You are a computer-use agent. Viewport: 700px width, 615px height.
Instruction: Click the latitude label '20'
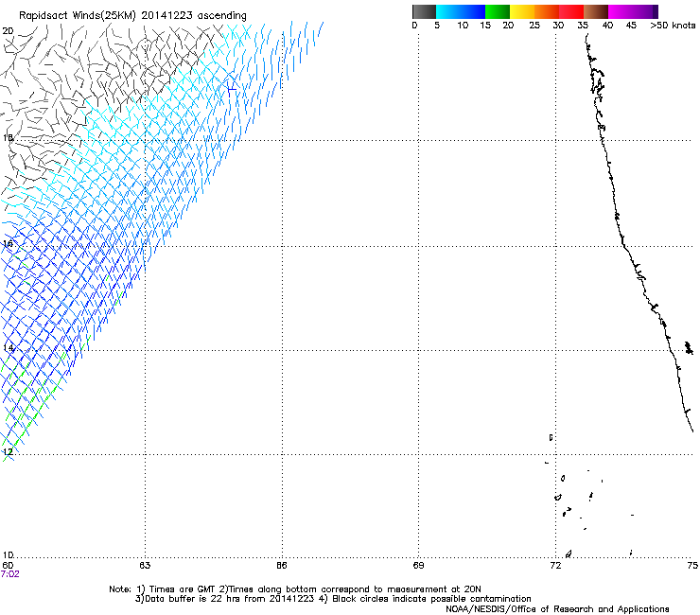pyautogui.click(x=8, y=31)
